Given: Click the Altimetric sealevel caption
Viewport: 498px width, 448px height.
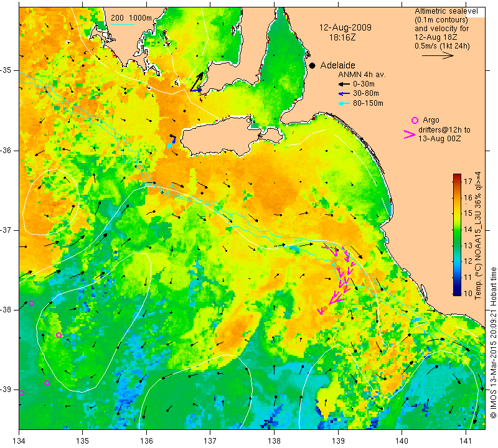Looking at the screenshot, I should coord(446,11).
